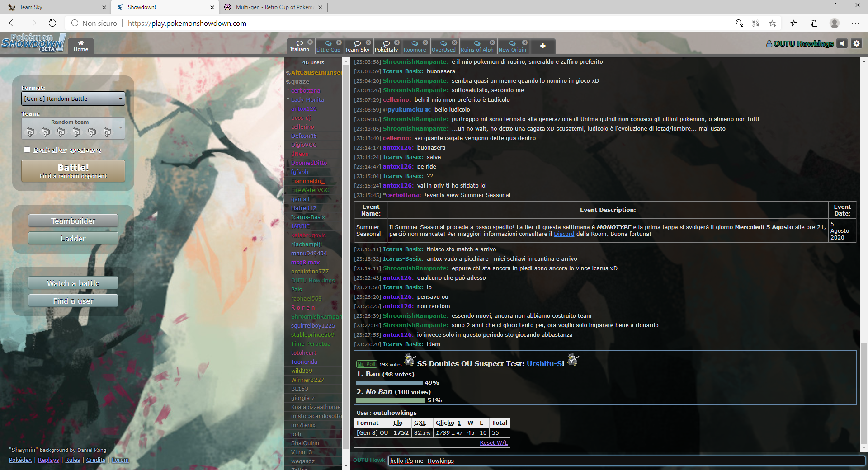Image resolution: width=868 pixels, height=470 pixels.
Task: Switch to the OverUsed tab
Action: (x=443, y=47)
